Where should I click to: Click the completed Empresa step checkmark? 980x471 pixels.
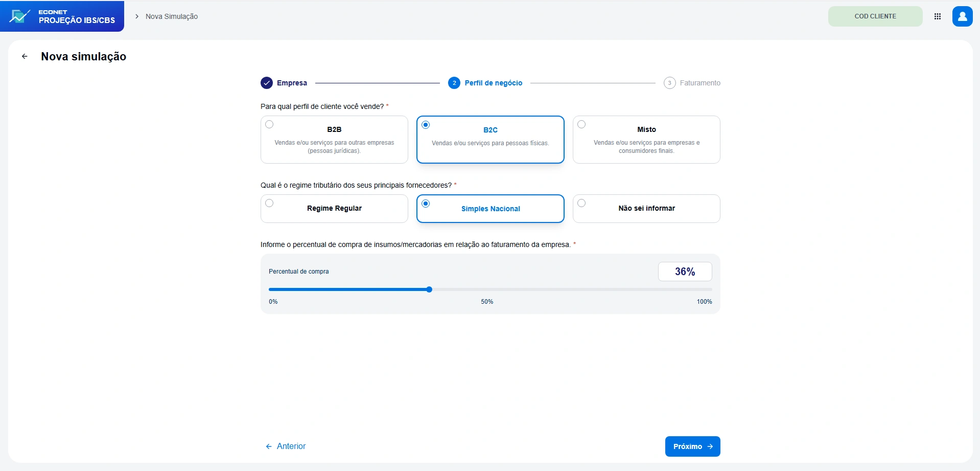tap(267, 83)
